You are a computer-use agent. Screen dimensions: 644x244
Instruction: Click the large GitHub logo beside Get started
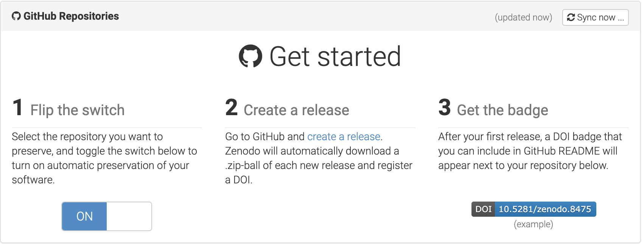(x=250, y=56)
